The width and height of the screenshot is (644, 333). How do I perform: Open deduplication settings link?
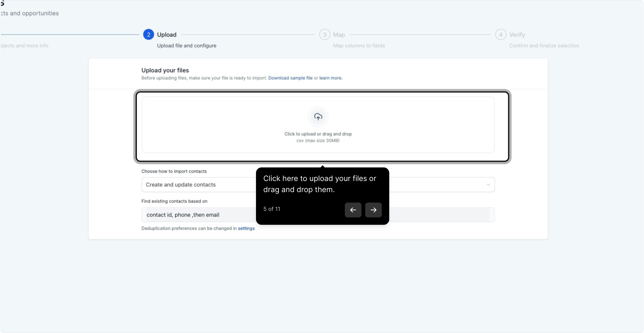pos(246,228)
